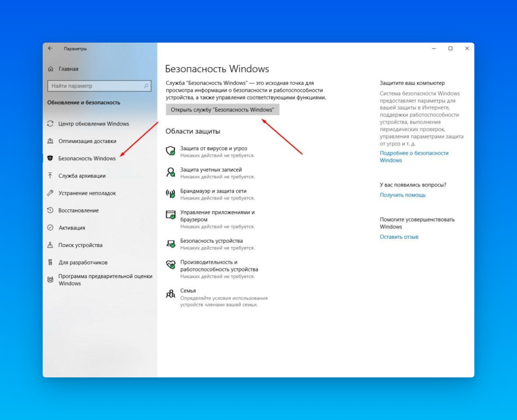Click the virus and threat protection shield icon
517x420 pixels.
(171, 151)
